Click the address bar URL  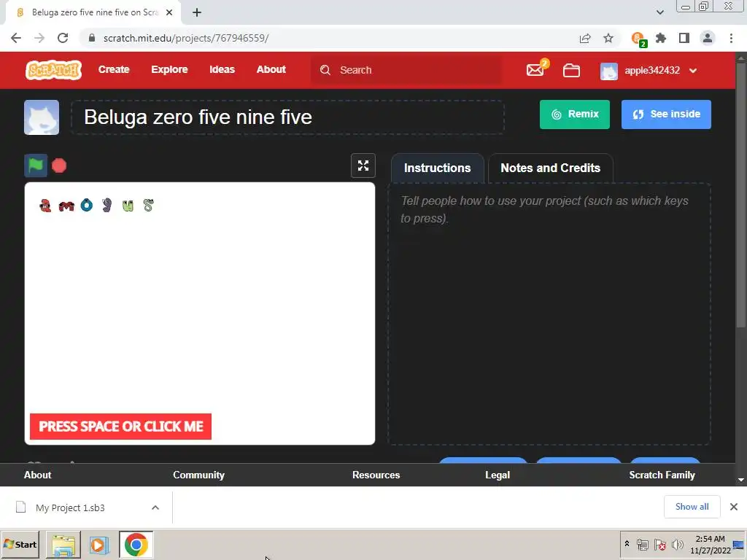click(186, 38)
